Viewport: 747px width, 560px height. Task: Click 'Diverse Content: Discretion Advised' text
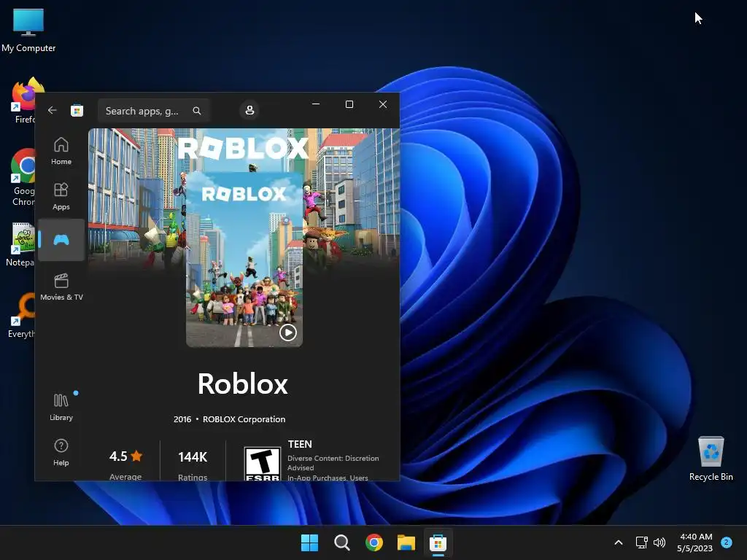click(333, 463)
